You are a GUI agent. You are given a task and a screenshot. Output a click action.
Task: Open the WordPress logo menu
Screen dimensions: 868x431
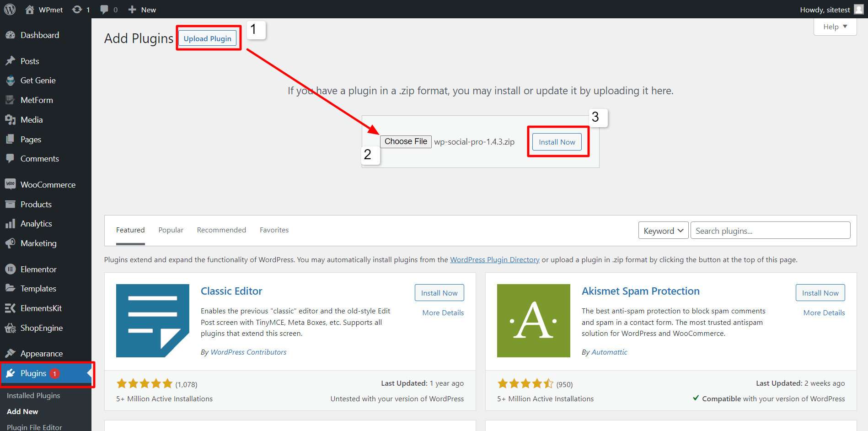click(10, 9)
